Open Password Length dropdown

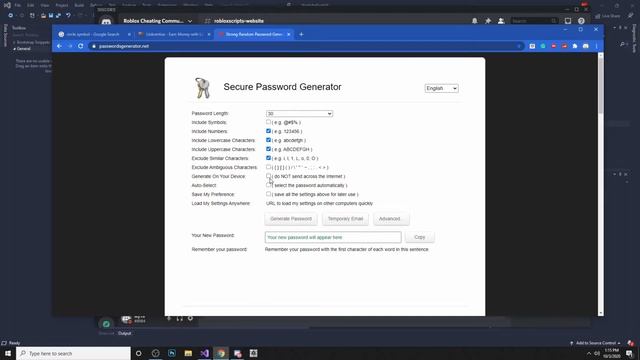click(299, 113)
